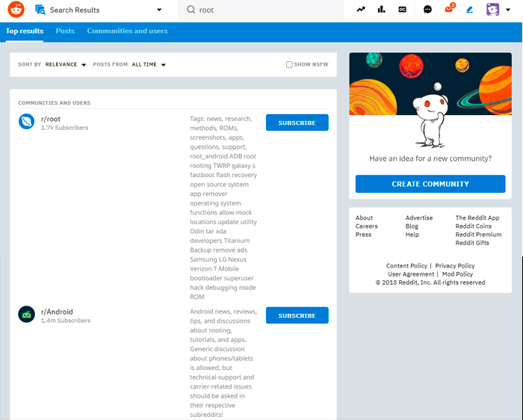
Task: Click the create post pencil icon
Action: 470,10
